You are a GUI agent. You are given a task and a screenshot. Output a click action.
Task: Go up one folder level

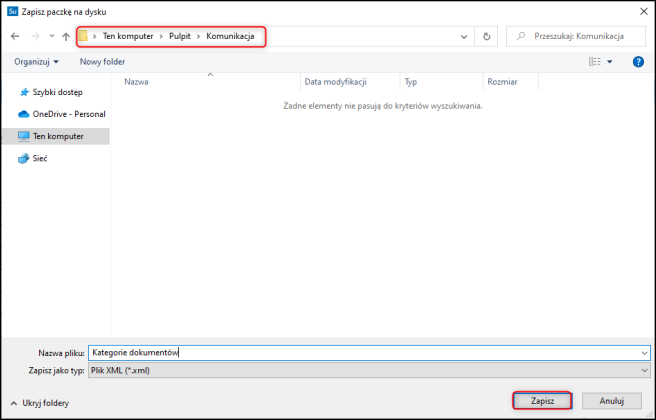point(66,36)
